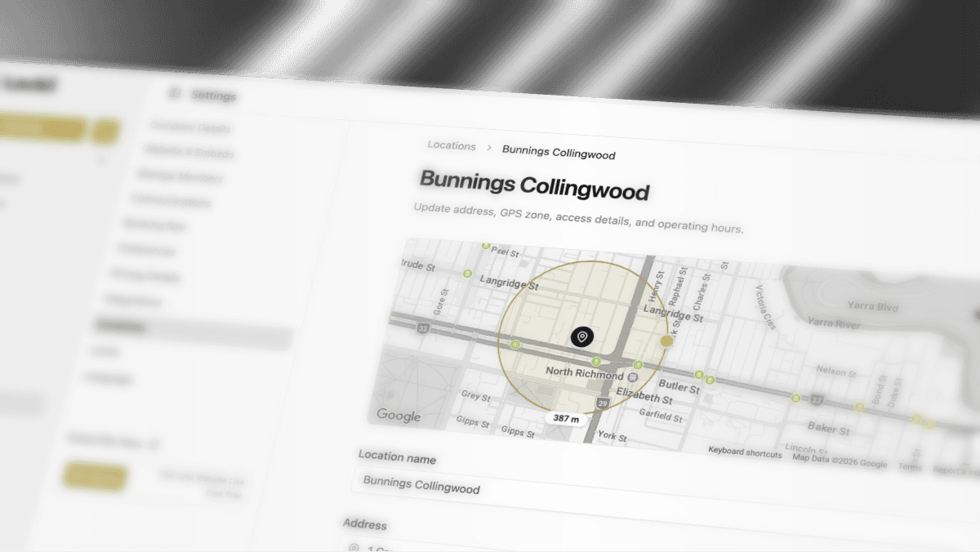This screenshot has width=980, height=552.
Task: Click the black location pin marker on map
Action: pyautogui.click(x=582, y=336)
